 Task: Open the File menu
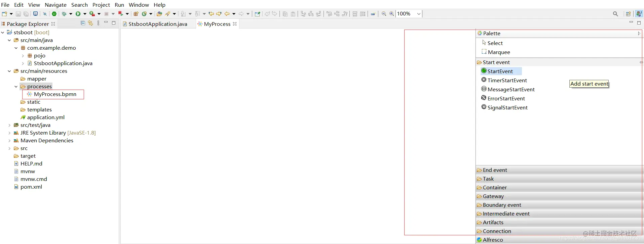pos(5,5)
